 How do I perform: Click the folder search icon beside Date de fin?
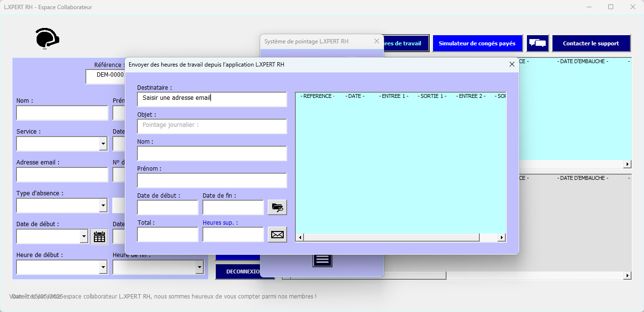click(277, 207)
